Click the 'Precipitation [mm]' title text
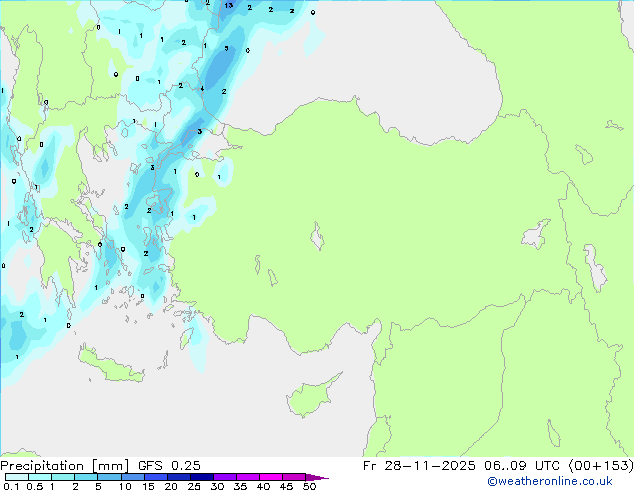Image resolution: width=634 pixels, height=490 pixels. coord(64,466)
